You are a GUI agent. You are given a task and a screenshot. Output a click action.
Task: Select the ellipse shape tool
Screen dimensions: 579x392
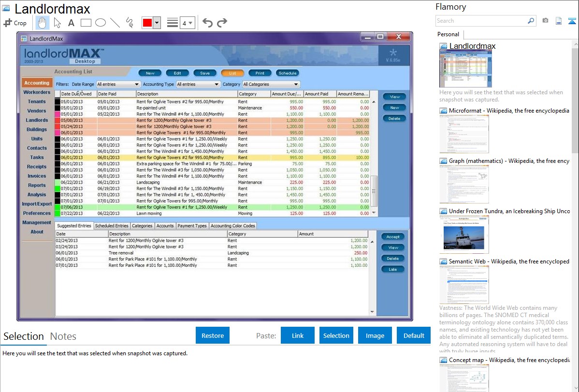tap(101, 23)
